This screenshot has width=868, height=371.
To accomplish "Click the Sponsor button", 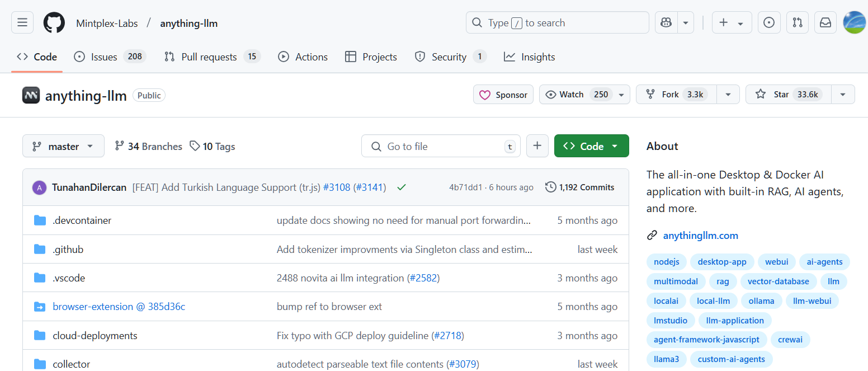I will pos(503,95).
